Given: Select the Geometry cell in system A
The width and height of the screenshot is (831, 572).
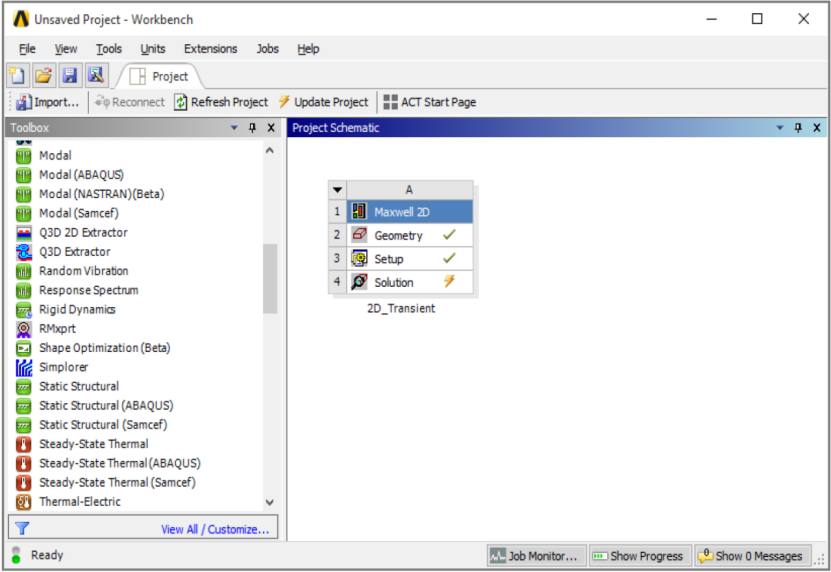Looking at the screenshot, I should (x=410, y=235).
